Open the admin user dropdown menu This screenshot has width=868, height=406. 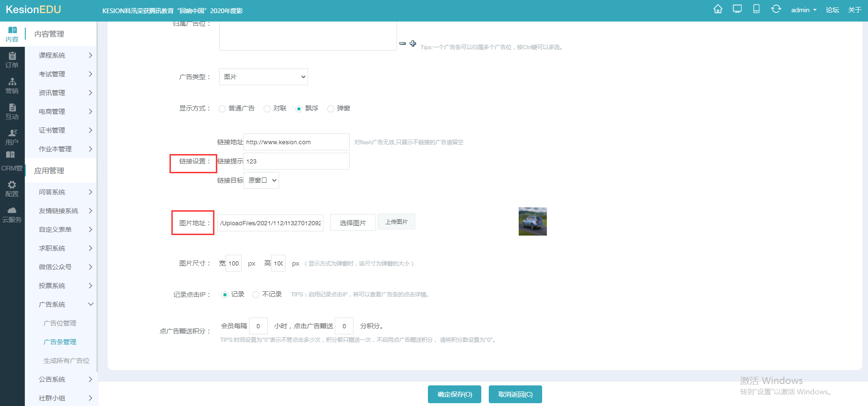803,10
